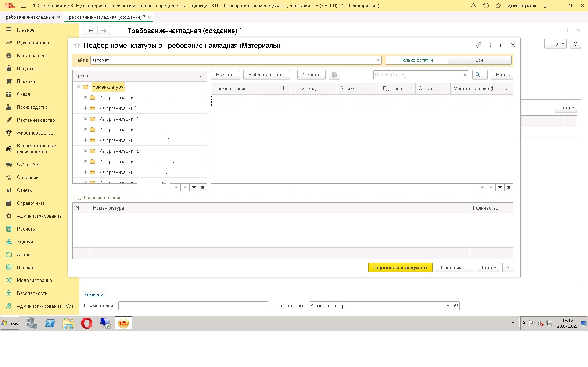Switch RU keyboard language indicator

514,323
